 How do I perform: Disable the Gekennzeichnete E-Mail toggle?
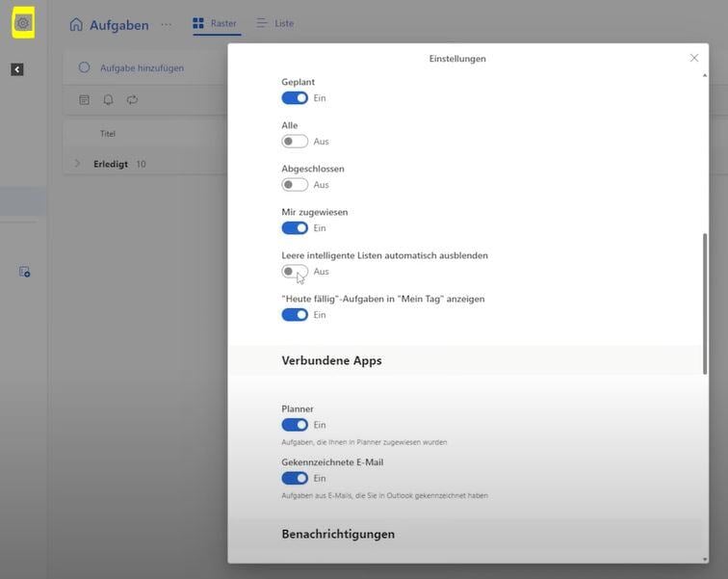[x=295, y=478]
